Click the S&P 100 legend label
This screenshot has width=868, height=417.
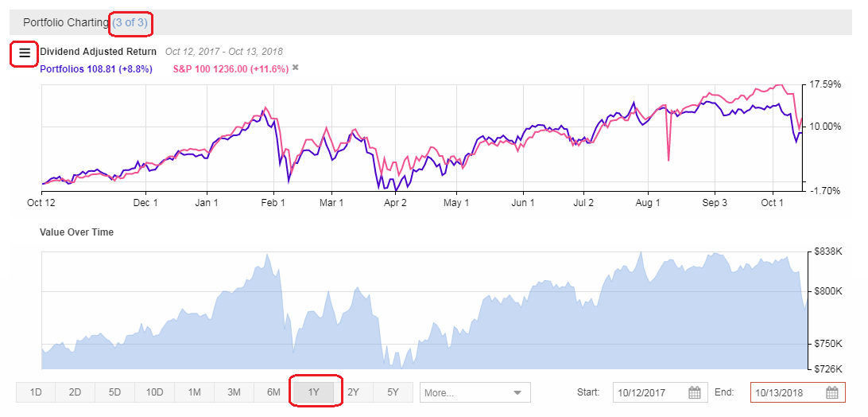(231, 68)
